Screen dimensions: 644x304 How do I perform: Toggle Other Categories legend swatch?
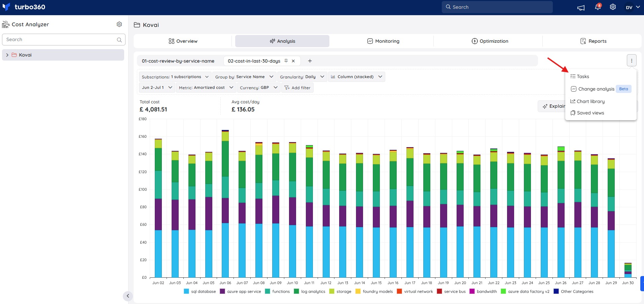tap(556, 291)
